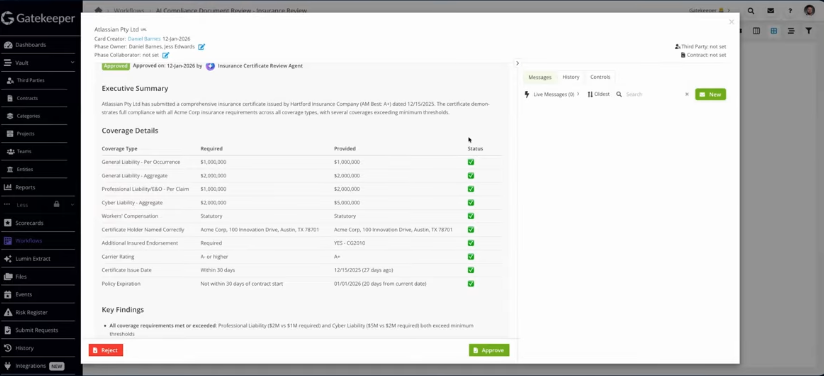
Task: Click status check for Cyber Liability - Aggregate
Action: click(471, 202)
